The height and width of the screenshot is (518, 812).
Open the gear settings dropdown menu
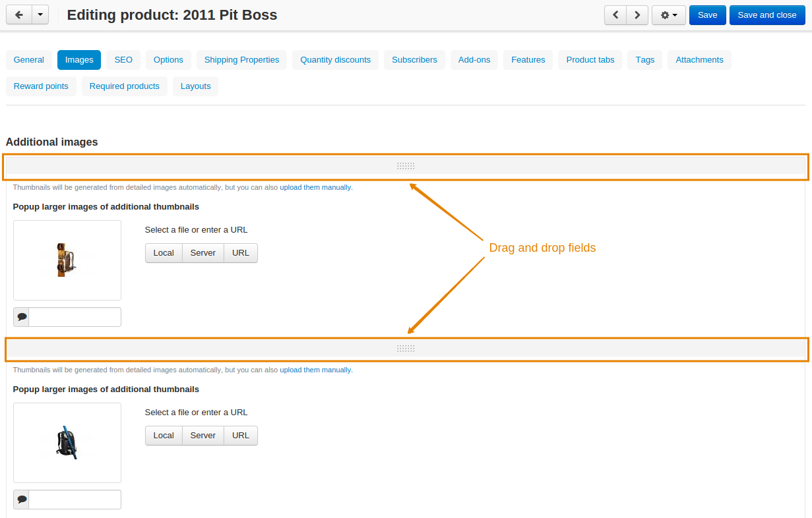669,15
